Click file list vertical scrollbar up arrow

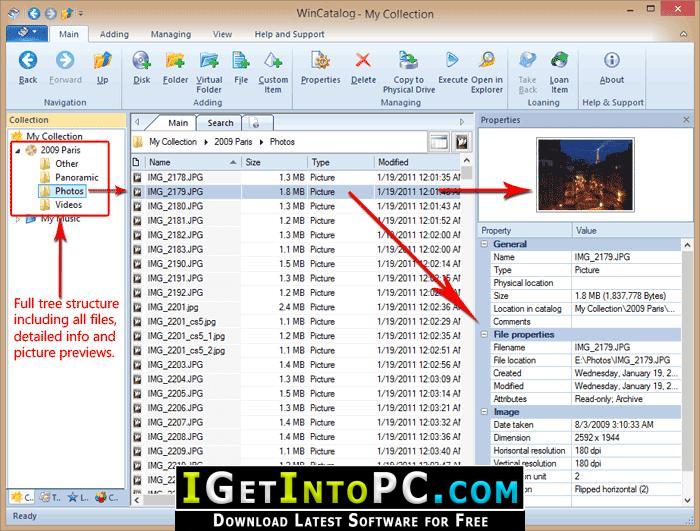pyautogui.click(x=467, y=160)
